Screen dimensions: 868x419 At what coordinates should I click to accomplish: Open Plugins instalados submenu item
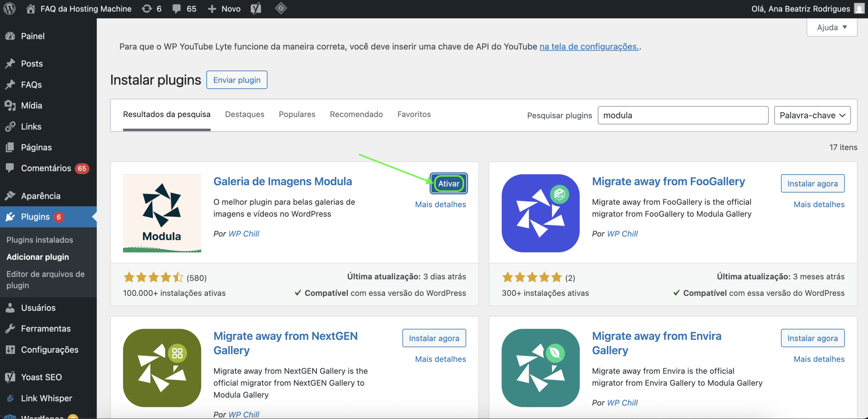[x=40, y=240]
